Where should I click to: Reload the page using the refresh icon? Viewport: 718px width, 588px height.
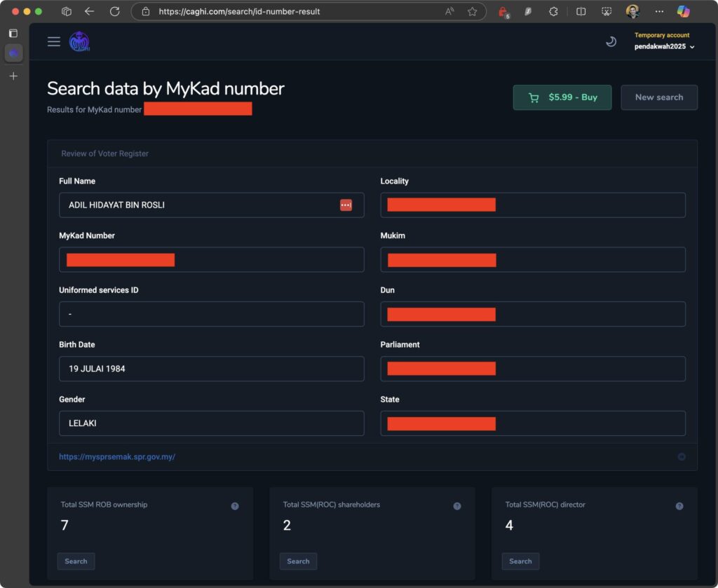point(115,11)
